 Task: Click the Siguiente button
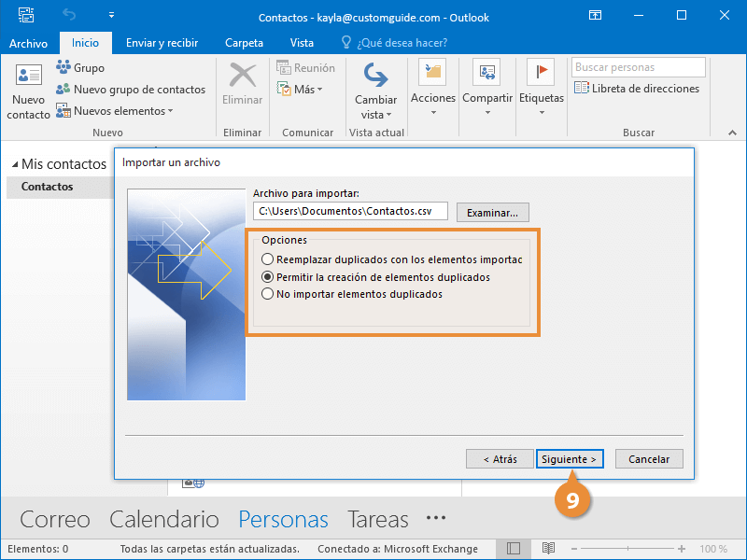click(x=570, y=459)
